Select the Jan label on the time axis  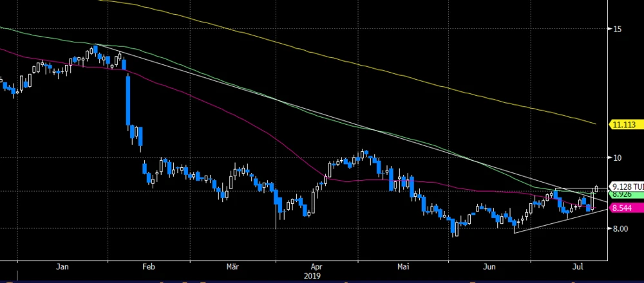click(x=62, y=266)
